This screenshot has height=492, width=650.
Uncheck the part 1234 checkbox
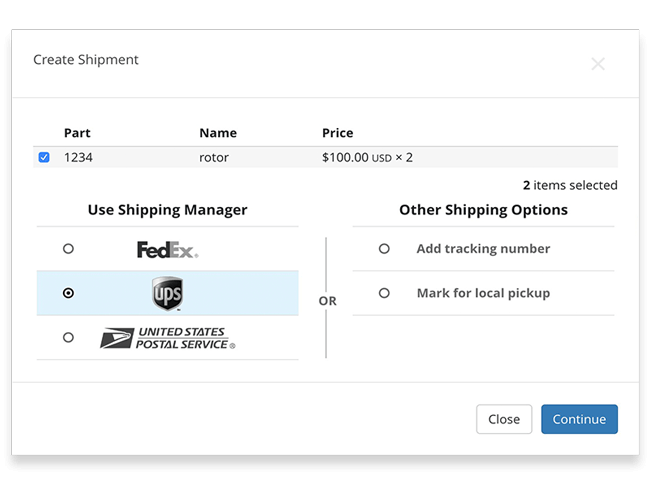tap(44, 157)
